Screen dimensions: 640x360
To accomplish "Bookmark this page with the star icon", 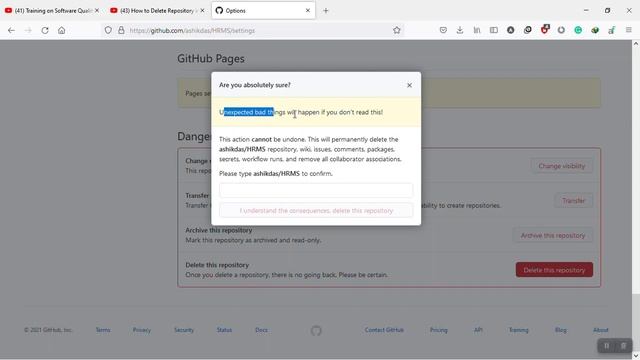I will pyautogui.click(x=397, y=30).
